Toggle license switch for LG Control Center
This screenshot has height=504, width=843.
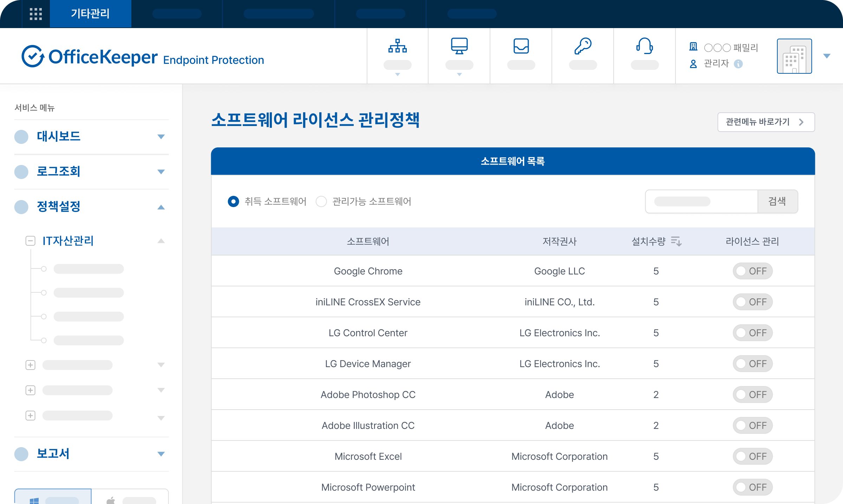(752, 333)
